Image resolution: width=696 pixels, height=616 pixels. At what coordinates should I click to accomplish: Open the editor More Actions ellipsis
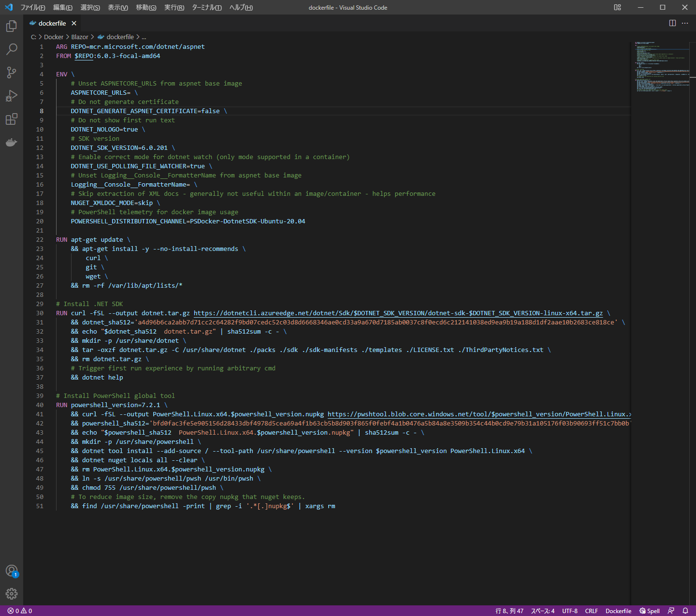(x=685, y=23)
